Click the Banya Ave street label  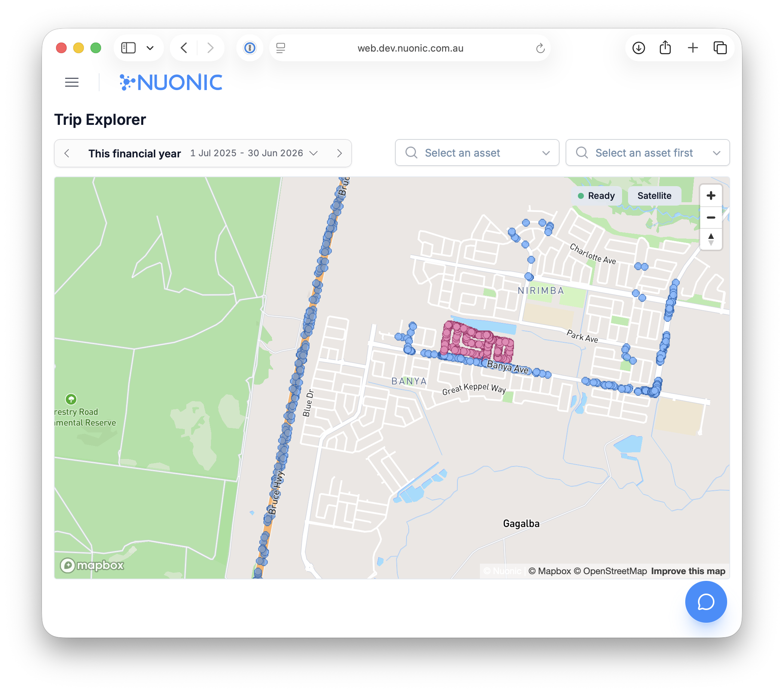(508, 367)
